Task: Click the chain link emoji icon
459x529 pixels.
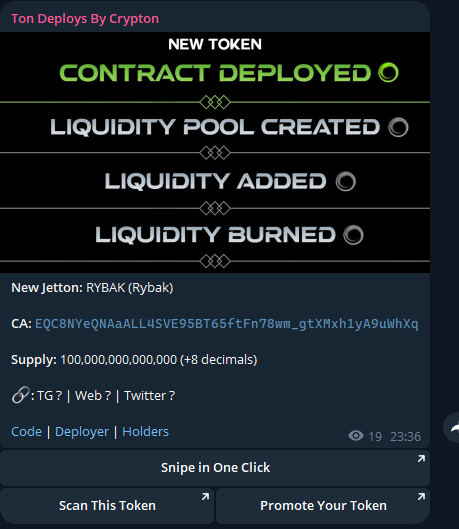Action: [20, 395]
